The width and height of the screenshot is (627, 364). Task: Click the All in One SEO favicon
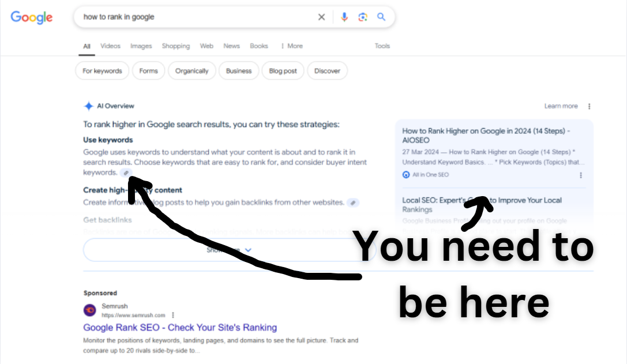(x=406, y=174)
